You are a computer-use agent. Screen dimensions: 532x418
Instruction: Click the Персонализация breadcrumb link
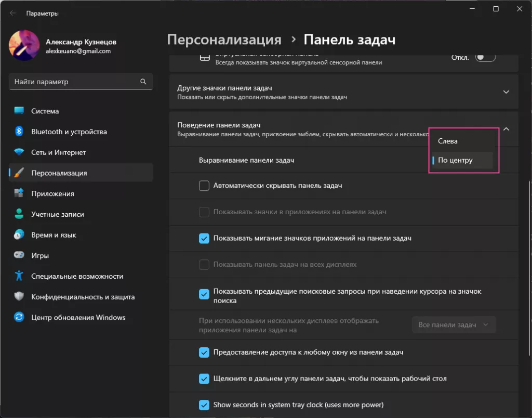(224, 40)
